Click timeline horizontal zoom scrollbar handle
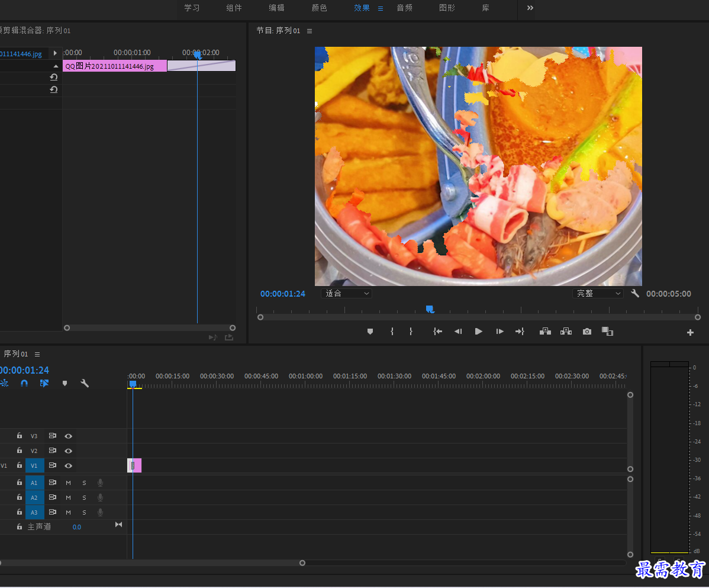Viewport: 709px width, 588px height. [x=302, y=563]
